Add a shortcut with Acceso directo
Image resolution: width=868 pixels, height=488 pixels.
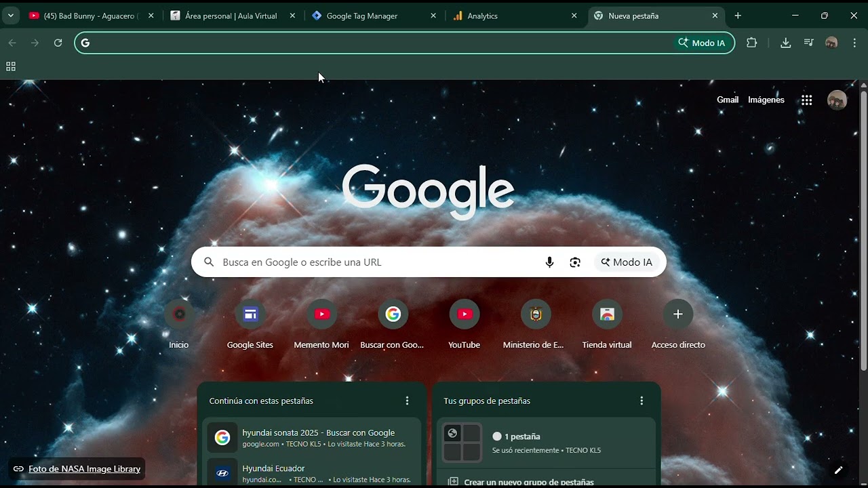point(678,325)
